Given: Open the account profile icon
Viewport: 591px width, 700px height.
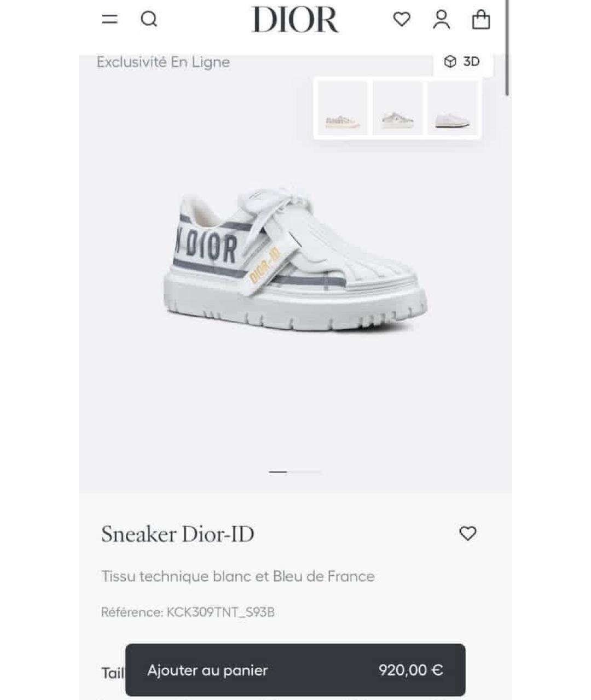Looking at the screenshot, I should pyautogui.click(x=442, y=19).
